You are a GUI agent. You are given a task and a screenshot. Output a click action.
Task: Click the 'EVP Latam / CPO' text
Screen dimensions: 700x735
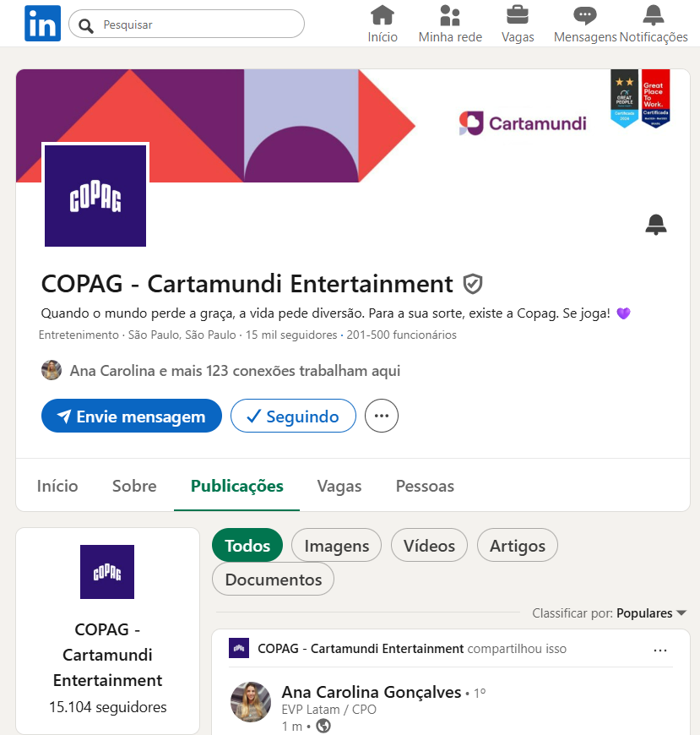(329, 710)
